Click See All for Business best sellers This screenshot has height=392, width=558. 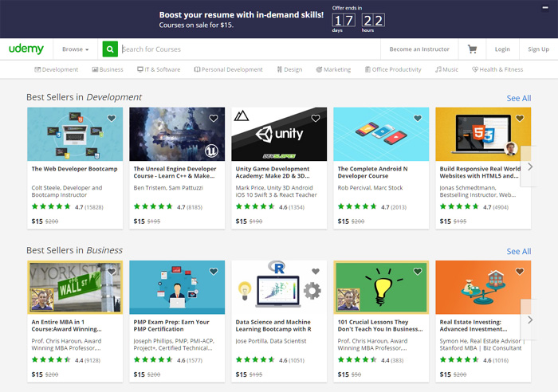[x=518, y=252]
